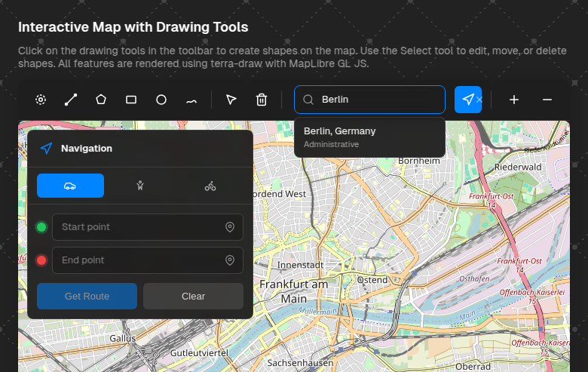Activate the Circle drawing tool
Viewport: 588px width, 372px height.
coord(161,100)
